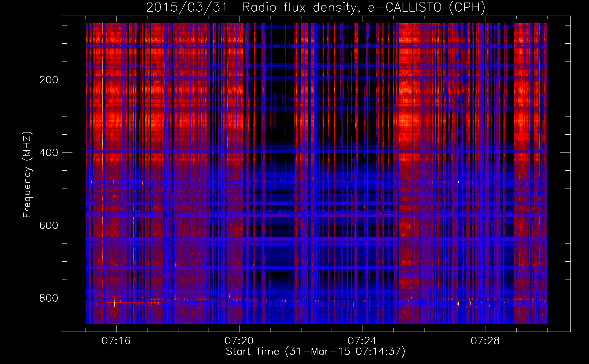Click the 07:24 time tick label
The height and width of the screenshot is (364, 589).
362,341
